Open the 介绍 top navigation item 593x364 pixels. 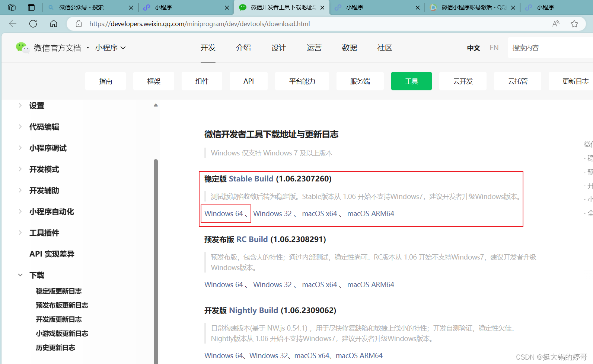[x=243, y=48]
